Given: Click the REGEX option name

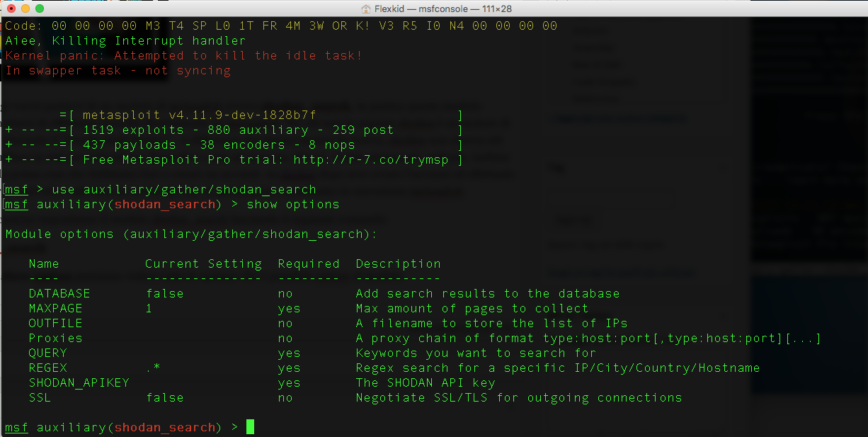Looking at the screenshot, I should click(47, 368).
